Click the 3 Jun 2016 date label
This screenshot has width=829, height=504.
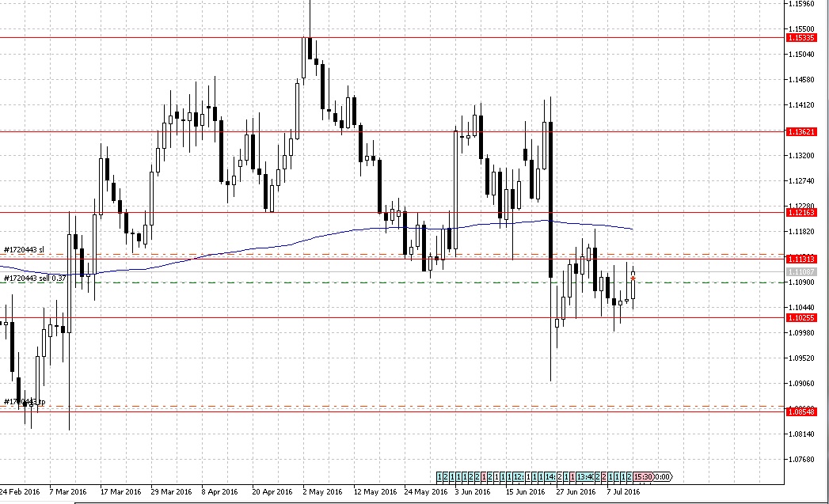(x=473, y=492)
